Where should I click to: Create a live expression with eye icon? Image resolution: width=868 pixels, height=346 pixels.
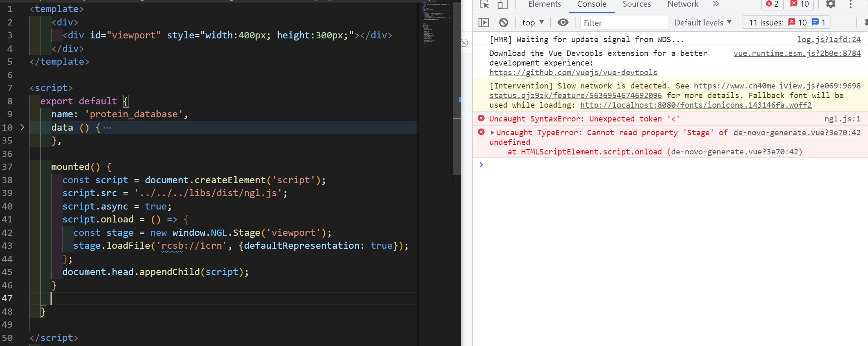[563, 23]
